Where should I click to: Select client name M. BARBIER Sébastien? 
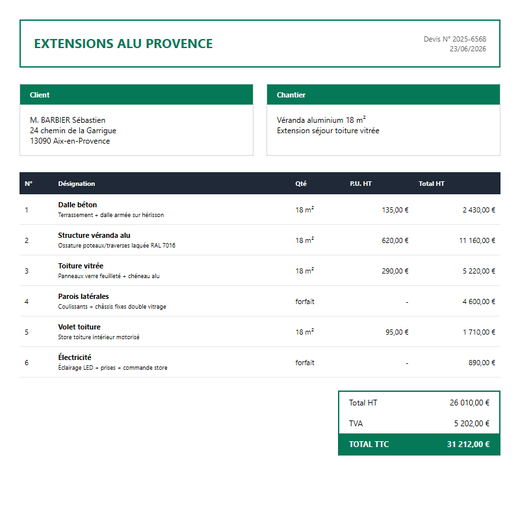point(68,120)
